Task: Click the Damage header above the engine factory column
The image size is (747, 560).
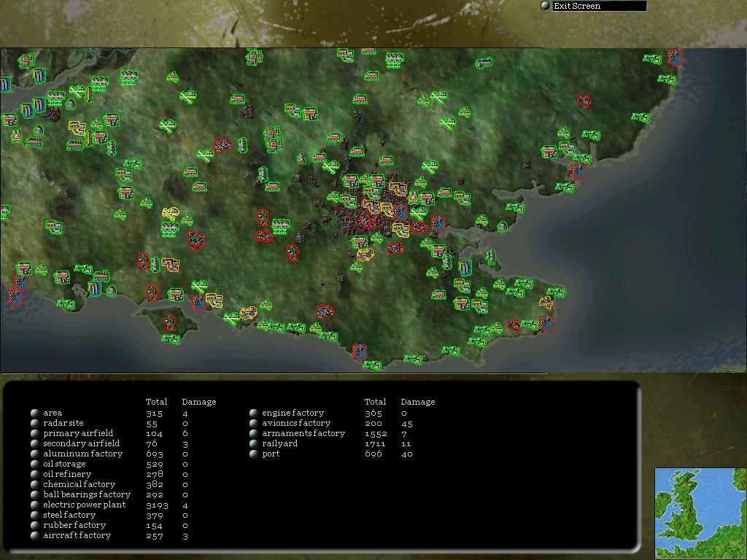Action: pyautogui.click(x=418, y=402)
